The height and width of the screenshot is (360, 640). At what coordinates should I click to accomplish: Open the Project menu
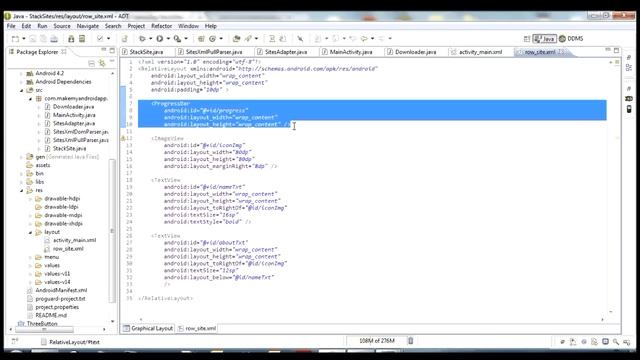pyautogui.click(x=136, y=26)
